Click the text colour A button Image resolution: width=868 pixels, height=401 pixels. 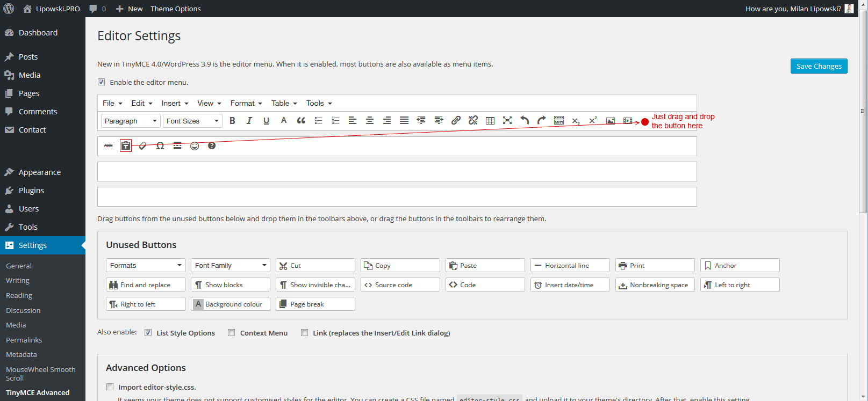click(284, 121)
